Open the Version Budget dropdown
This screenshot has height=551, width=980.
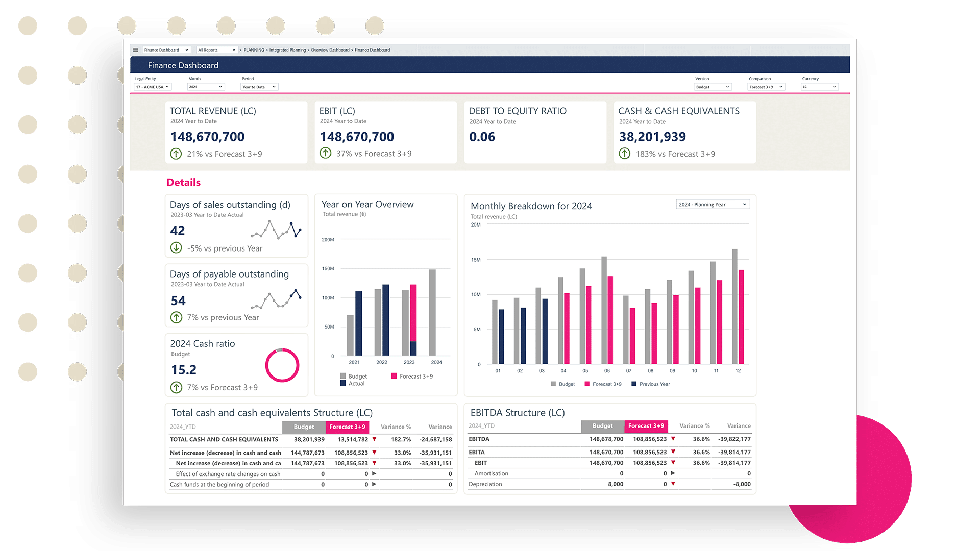pyautogui.click(x=713, y=87)
